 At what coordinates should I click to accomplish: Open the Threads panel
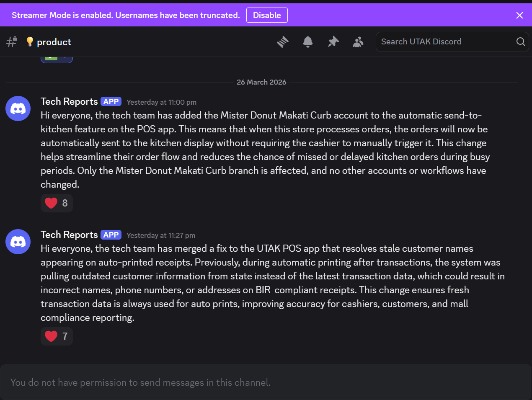point(283,41)
